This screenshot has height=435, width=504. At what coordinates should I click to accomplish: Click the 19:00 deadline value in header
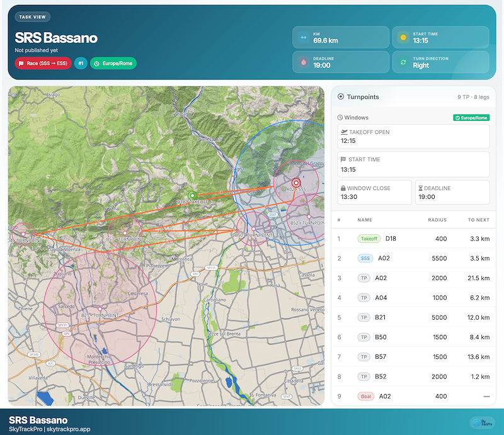point(322,65)
